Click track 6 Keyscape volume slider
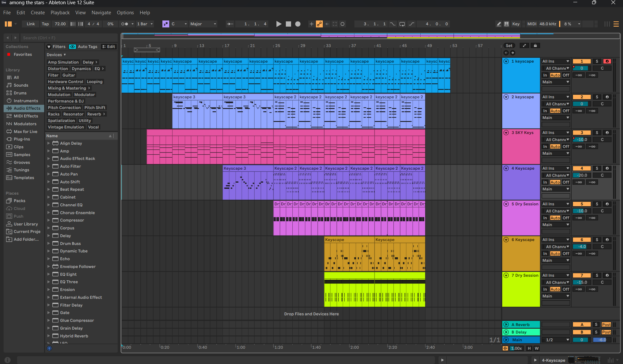 (582, 247)
